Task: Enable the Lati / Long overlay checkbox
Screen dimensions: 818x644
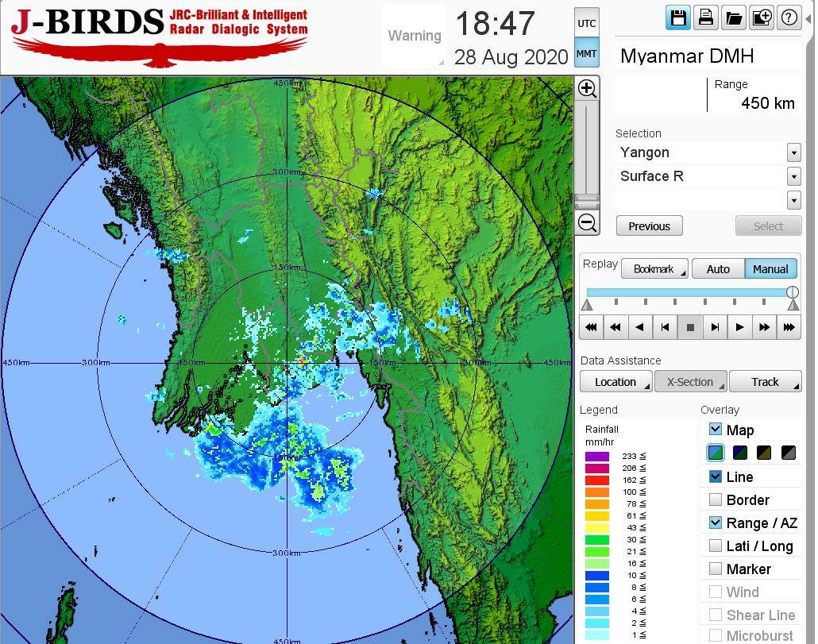Action: click(x=716, y=546)
